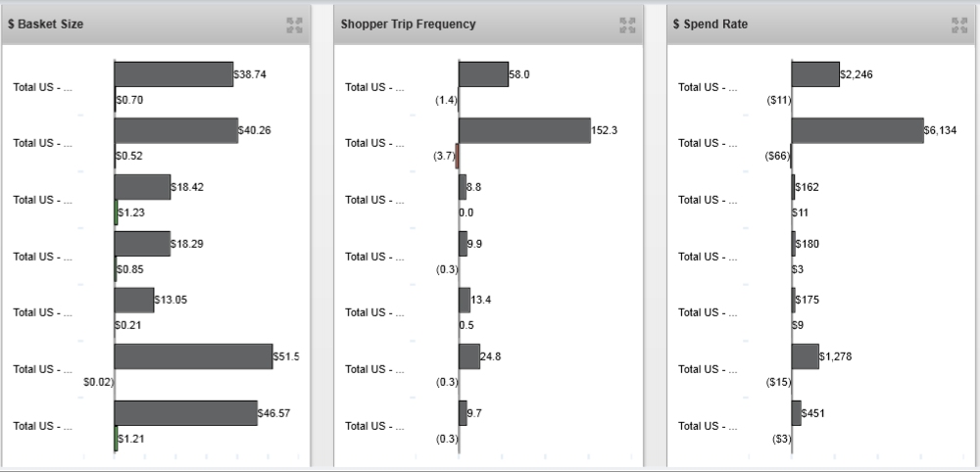Click the 58.0 trip frequency bar
Viewport: 980px width, 473px height.
483,74
